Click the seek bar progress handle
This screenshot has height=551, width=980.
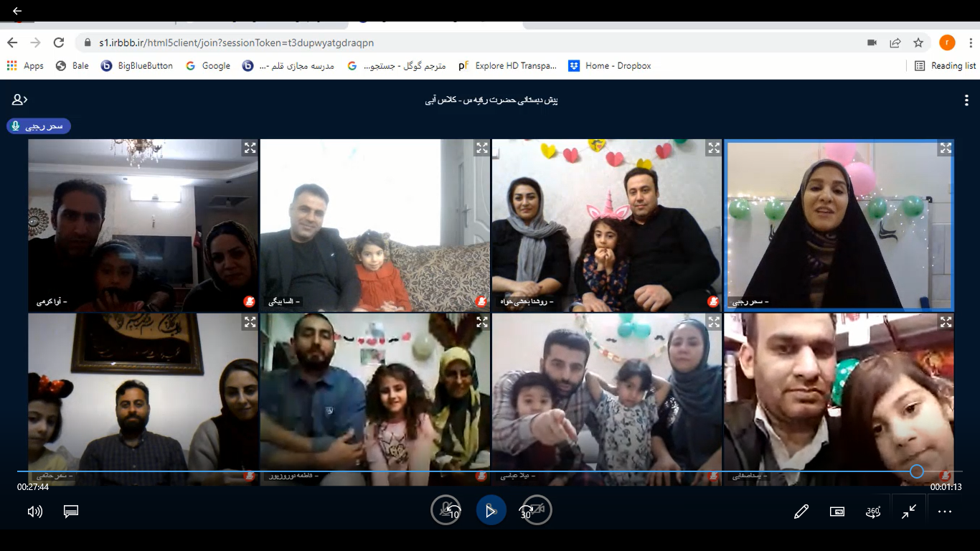pos(916,471)
